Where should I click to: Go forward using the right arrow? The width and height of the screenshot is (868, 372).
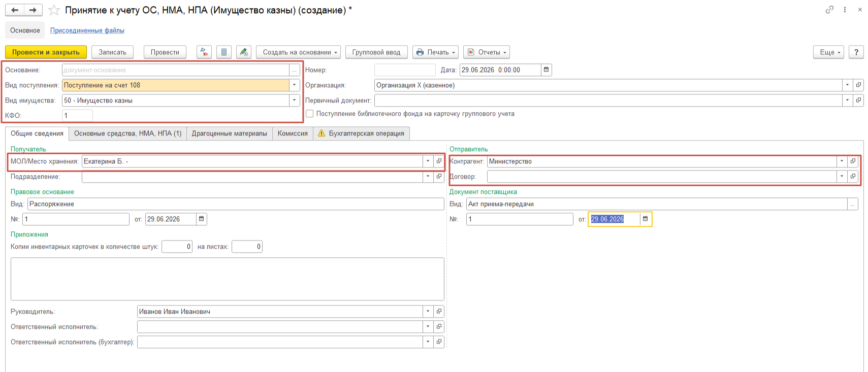tap(33, 10)
